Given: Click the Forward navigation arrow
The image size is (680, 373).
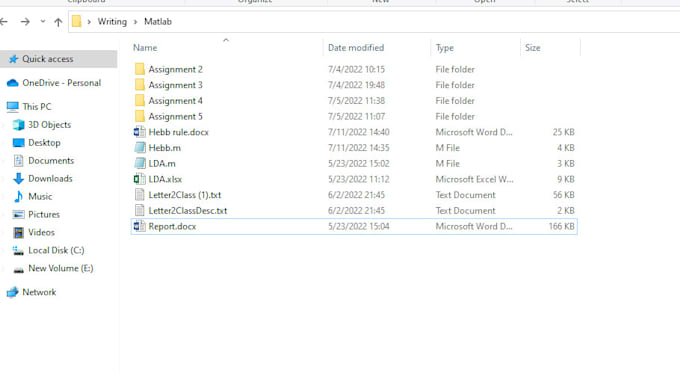Looking at the screenshot, I should click(25, 21).
